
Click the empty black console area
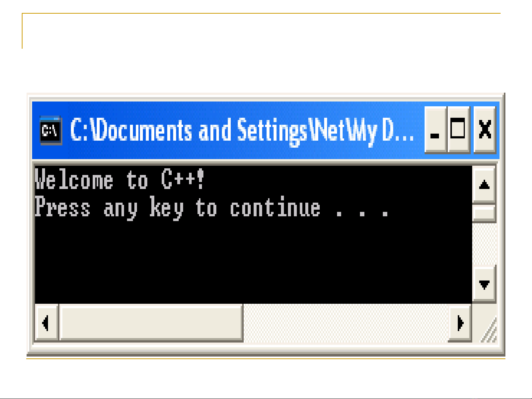click(253, 262)
